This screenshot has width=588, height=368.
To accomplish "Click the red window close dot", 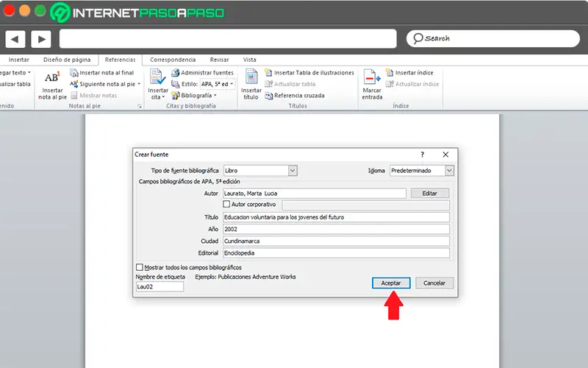I will point(9,10).
